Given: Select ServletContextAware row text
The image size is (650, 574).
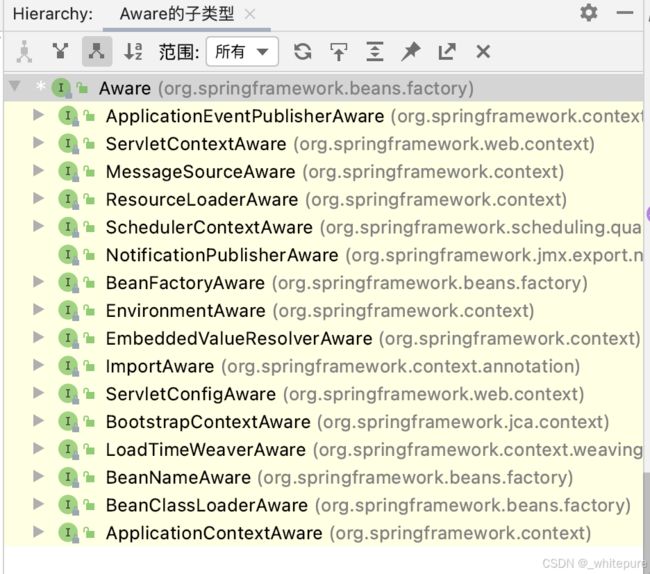Looking at the screenshot, I should 196,144.
